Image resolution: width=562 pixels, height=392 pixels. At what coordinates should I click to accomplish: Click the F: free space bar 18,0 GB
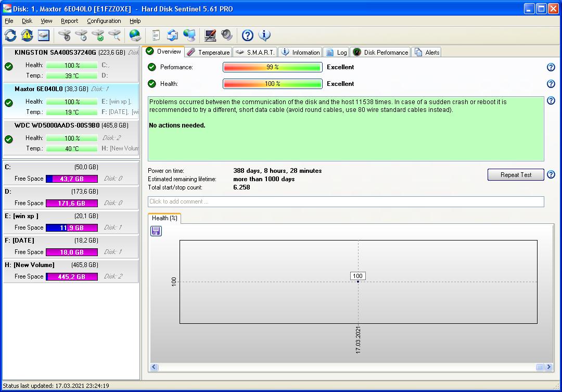72,252
